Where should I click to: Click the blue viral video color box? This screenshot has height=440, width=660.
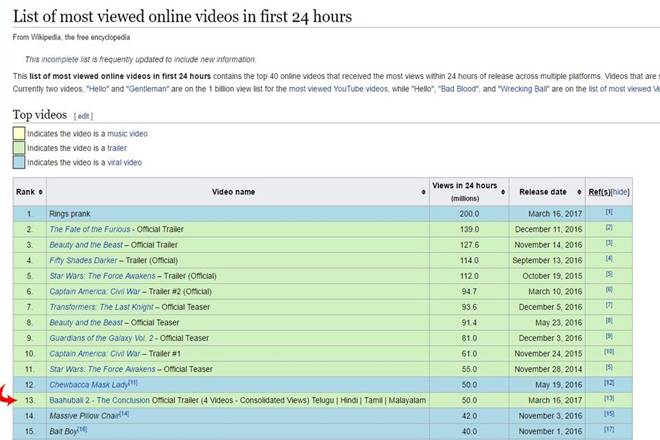click(18, 162)
